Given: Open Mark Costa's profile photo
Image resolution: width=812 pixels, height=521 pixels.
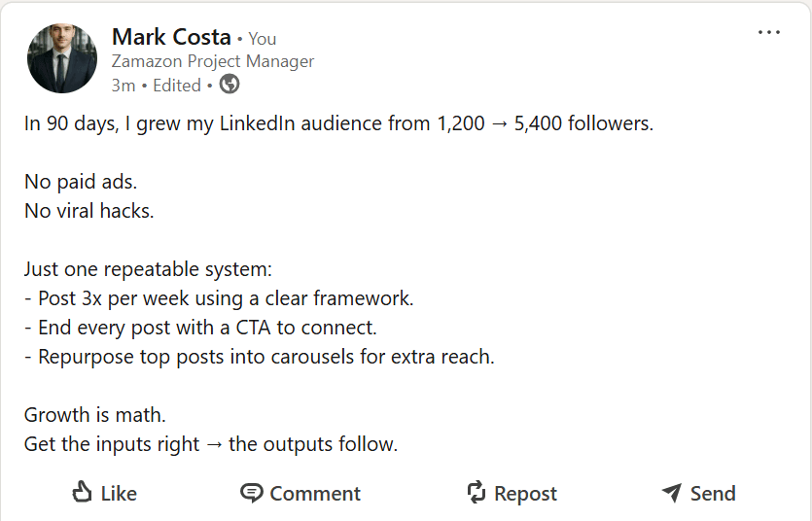Looking at the screenshot, I should 62,58.
